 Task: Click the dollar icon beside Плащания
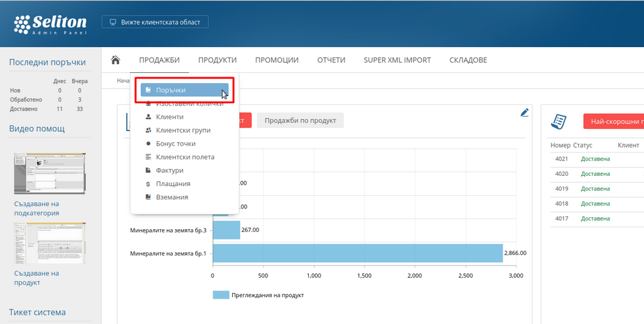pos(148,184)
